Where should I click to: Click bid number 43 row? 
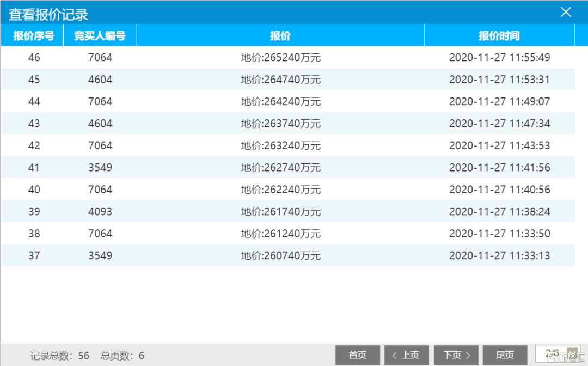34,124
